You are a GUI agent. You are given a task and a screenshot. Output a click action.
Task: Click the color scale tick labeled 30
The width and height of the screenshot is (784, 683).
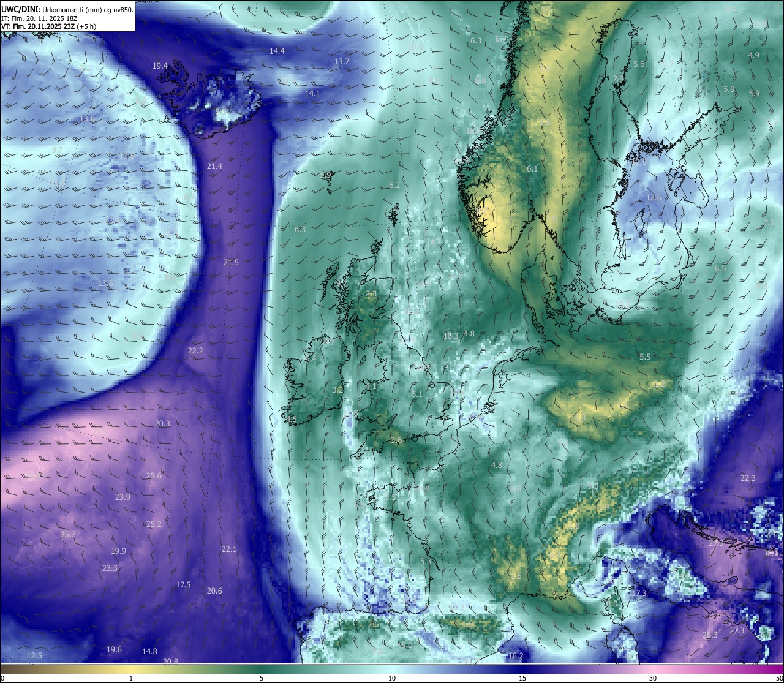[653, 678]
